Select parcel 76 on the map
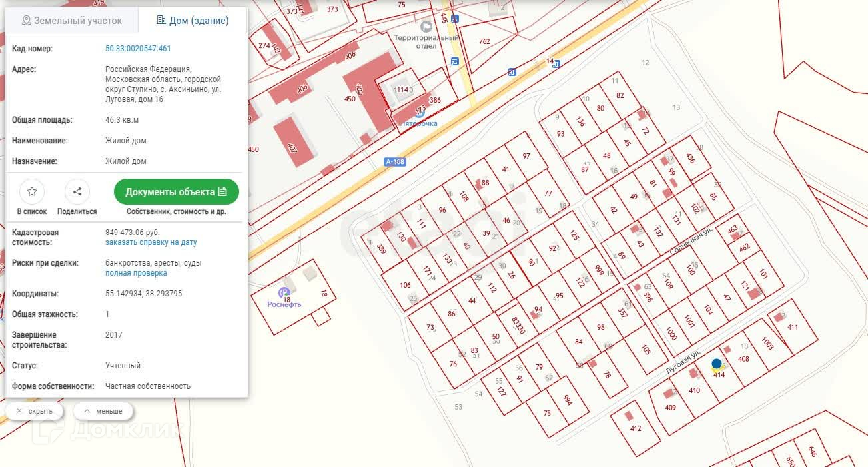 coord(453,364)
